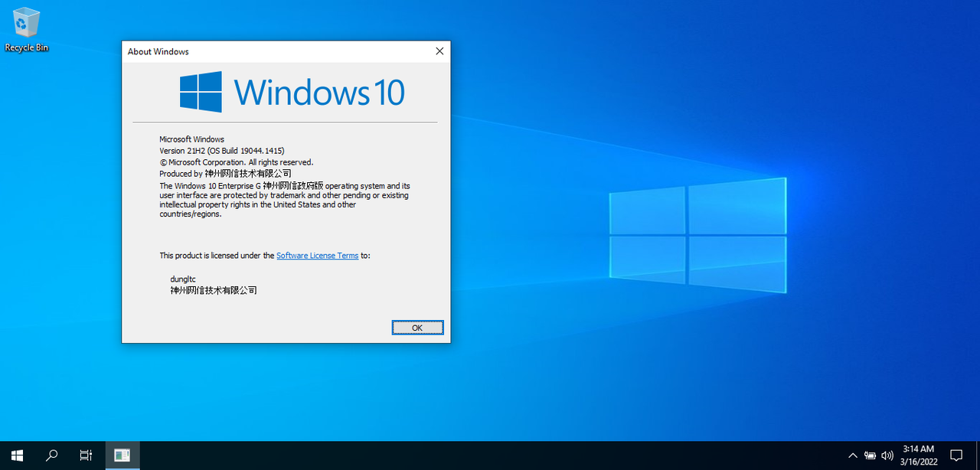This screenshot has height=470, width=980.
Task: Click the Microsoft Corporation copyright line
Action: coord(237,162)
